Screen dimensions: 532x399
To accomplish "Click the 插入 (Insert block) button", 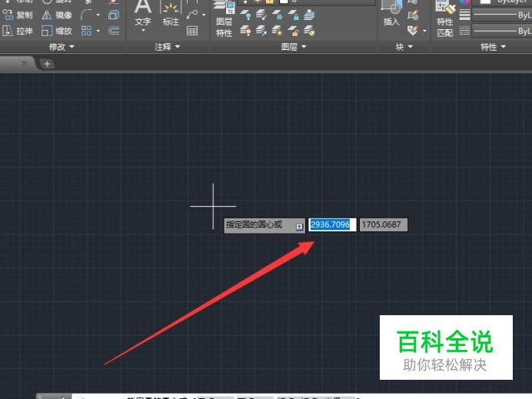I will [x=391, y=14].
